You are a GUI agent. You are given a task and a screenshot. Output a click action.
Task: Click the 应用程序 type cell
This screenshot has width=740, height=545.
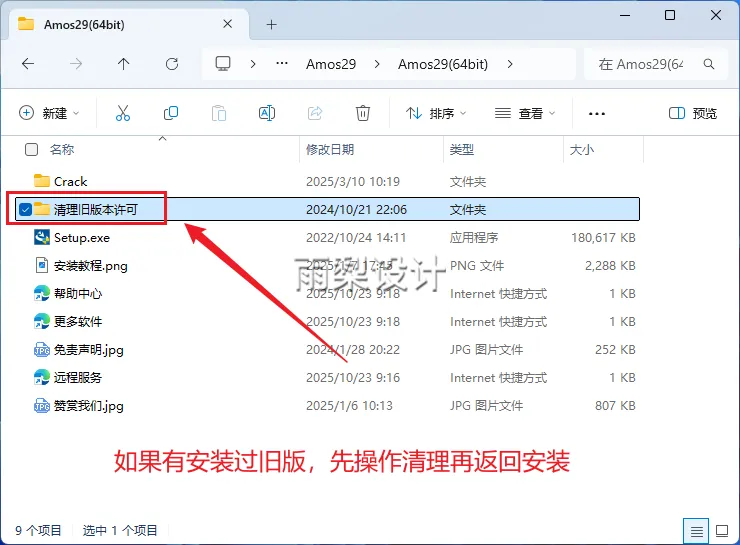474,237
